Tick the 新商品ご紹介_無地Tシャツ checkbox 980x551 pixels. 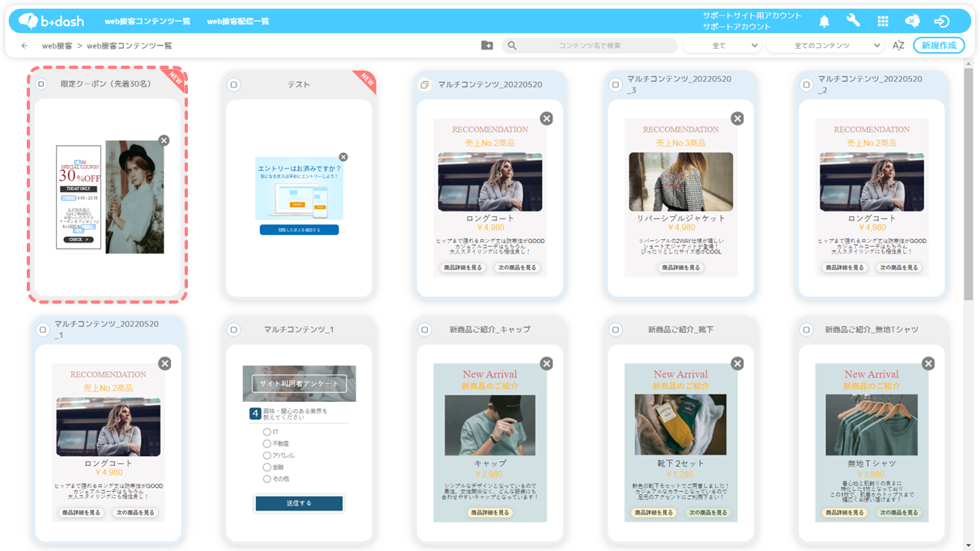(806, 330)
